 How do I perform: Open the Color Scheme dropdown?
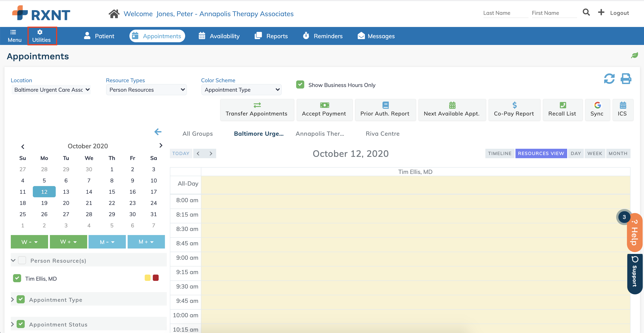click(x=242, y=90)
